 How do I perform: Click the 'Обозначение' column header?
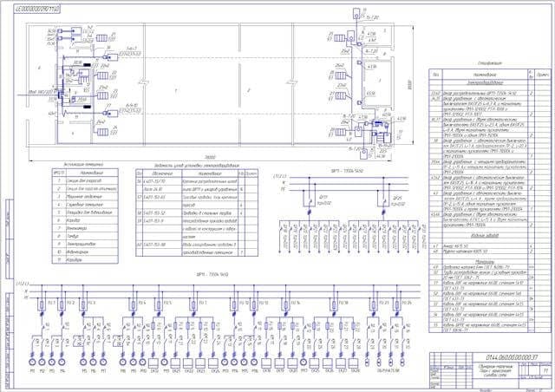(x=162, y=173)
